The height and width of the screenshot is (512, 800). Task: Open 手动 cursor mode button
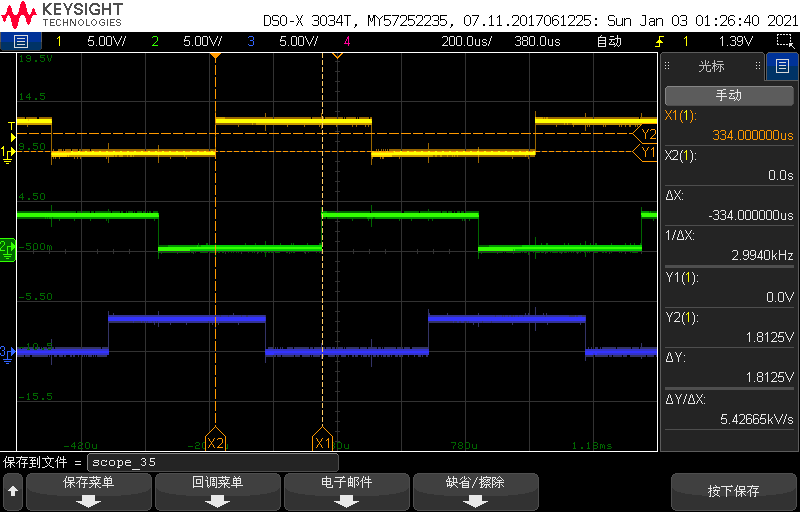pyautogui.click(x=729, y=95)
